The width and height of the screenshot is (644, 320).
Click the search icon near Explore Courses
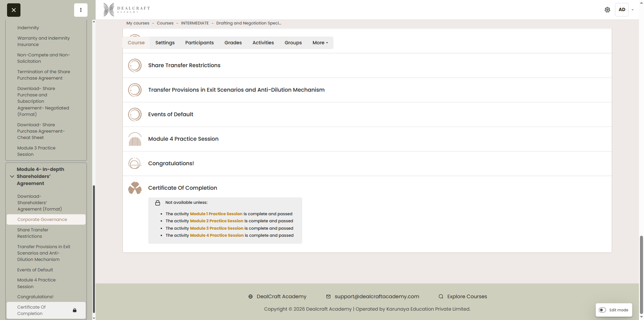441,297
